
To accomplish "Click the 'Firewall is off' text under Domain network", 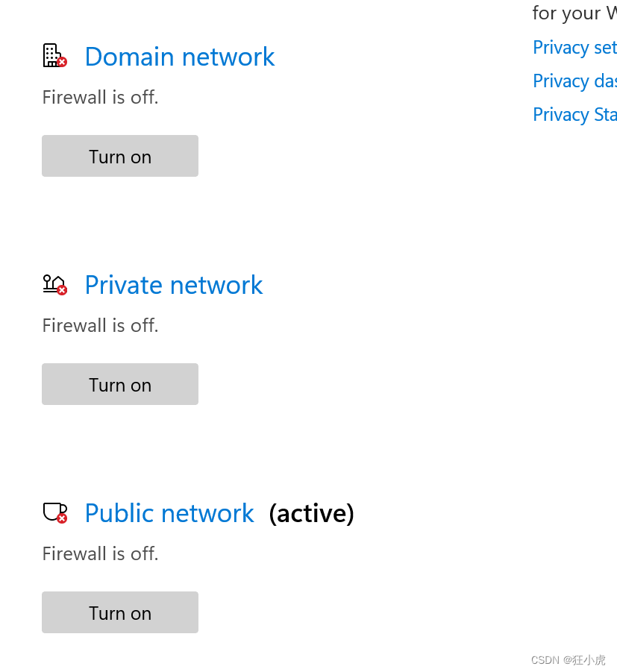I will (x=100, y=97).
